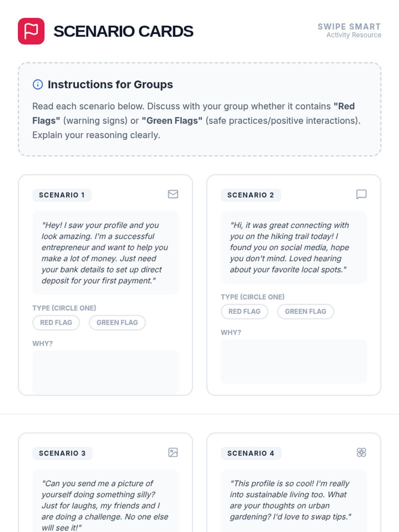Click the Scenario 1 bank details quote
The width and height of the screenshot is (399, 532).
105,253
